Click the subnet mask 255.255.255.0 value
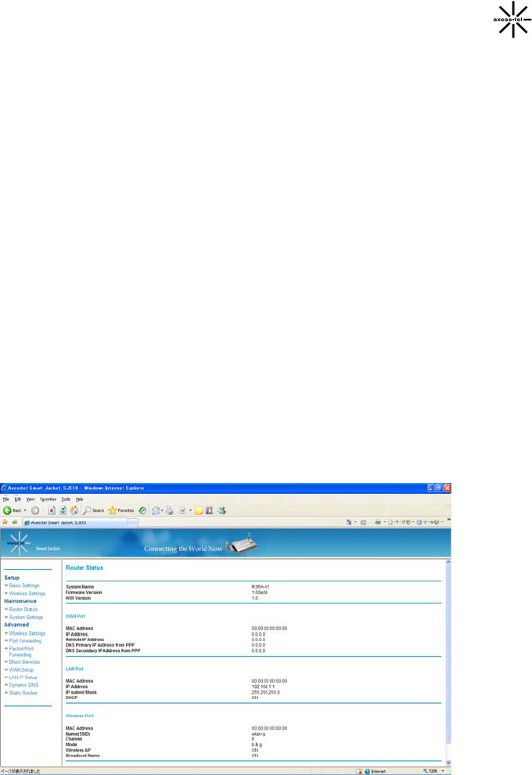 (x=265, y=693)
